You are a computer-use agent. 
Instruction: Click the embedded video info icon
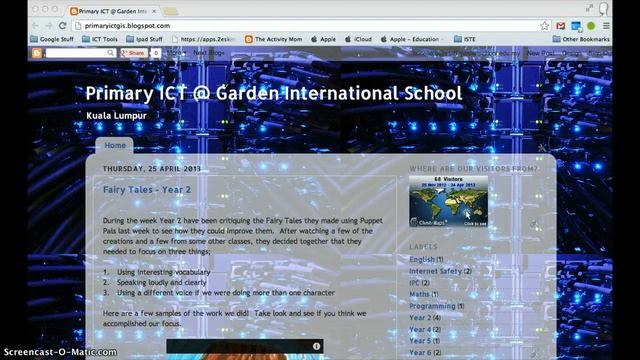[x=316, y=346]
